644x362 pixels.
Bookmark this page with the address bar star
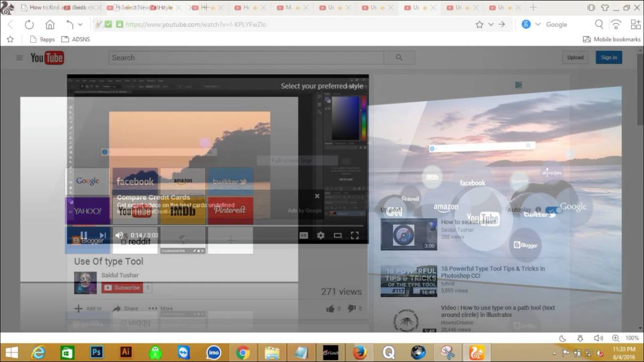point(479,24)
